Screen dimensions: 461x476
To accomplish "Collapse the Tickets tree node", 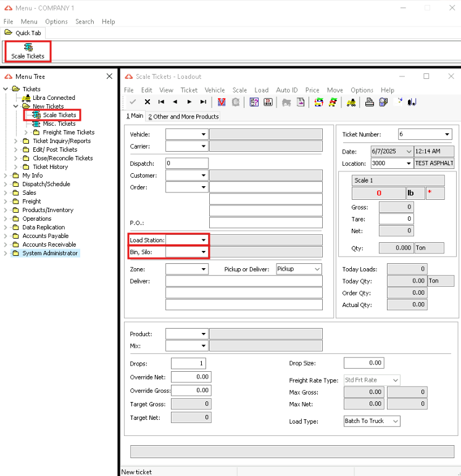I will (6, 89).
